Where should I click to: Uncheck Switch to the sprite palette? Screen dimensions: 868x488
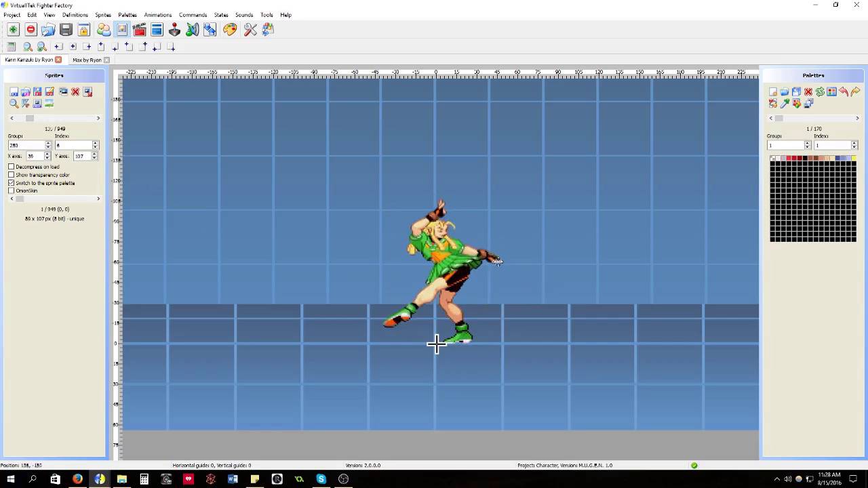click(12, 183)
